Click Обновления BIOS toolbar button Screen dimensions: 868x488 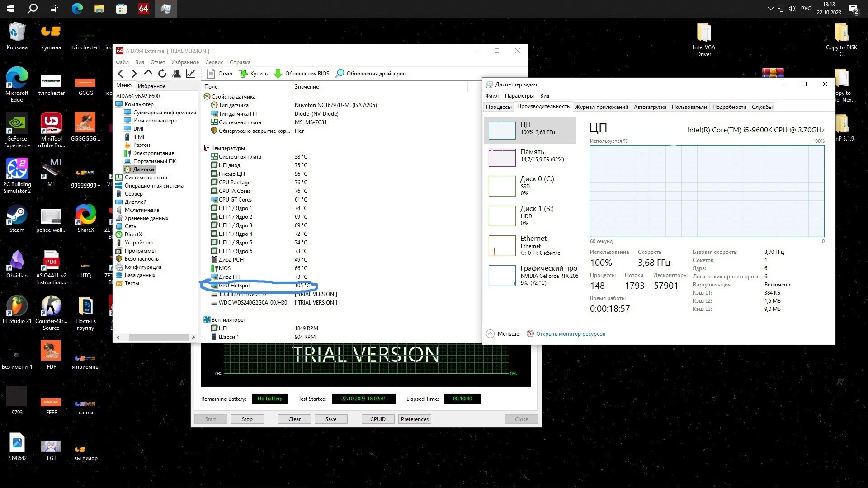(302, 74)
